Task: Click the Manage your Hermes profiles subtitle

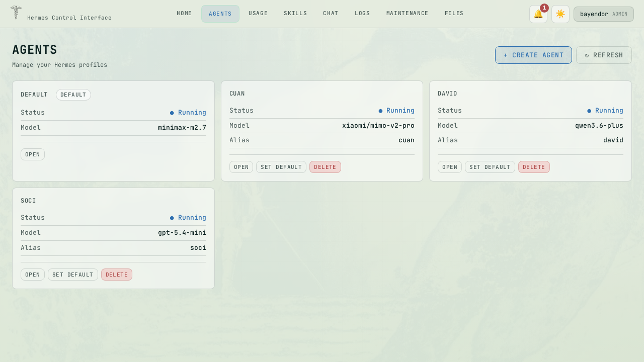Action: tap(59, 65)
